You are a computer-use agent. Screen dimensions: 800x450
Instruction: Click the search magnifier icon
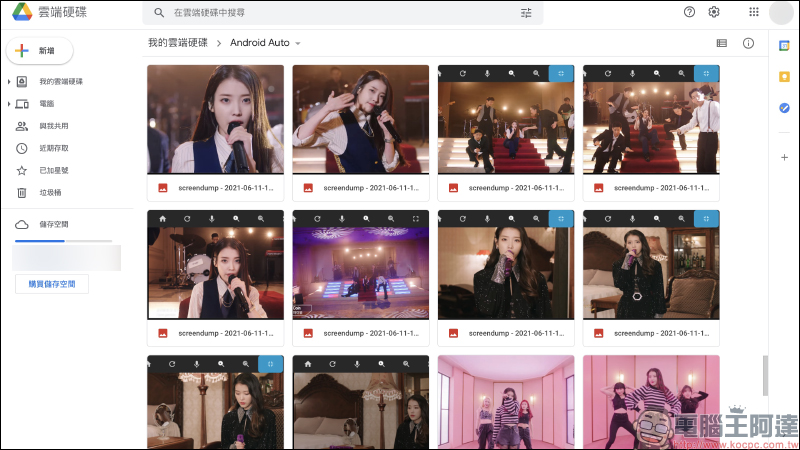[159, 13]
